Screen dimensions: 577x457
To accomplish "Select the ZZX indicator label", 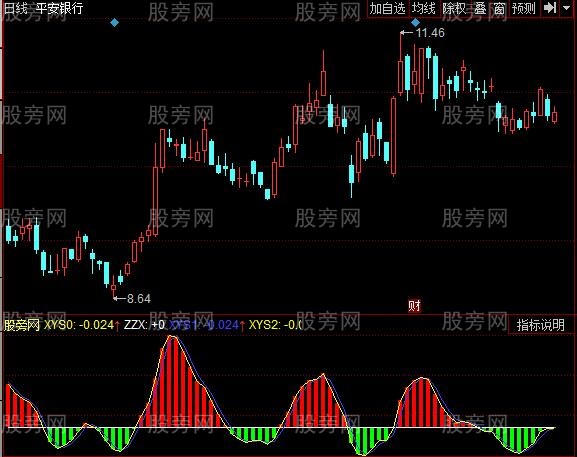I will click(x=144, y=325).
